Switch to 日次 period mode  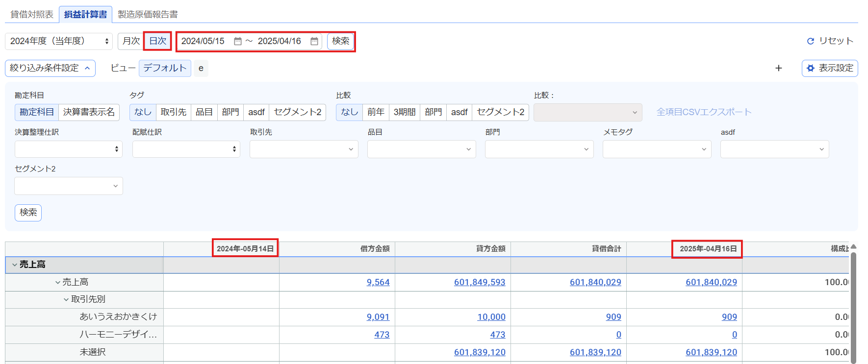[x=157, y=41]
